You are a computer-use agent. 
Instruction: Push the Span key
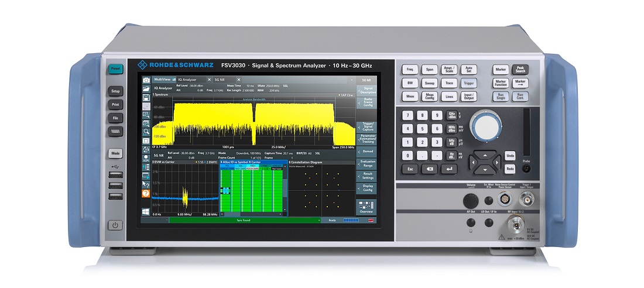pyautogui.click(x=429, y=70)
